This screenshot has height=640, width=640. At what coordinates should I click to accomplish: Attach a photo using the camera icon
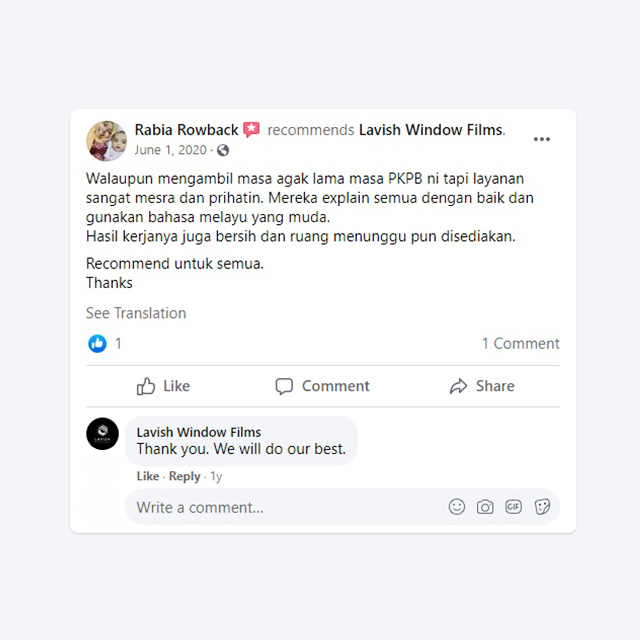485,507
